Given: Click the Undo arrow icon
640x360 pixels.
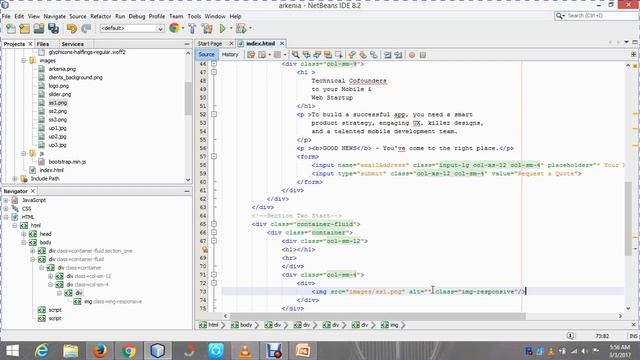Looking at the screenshot, I should coord(72,29).
